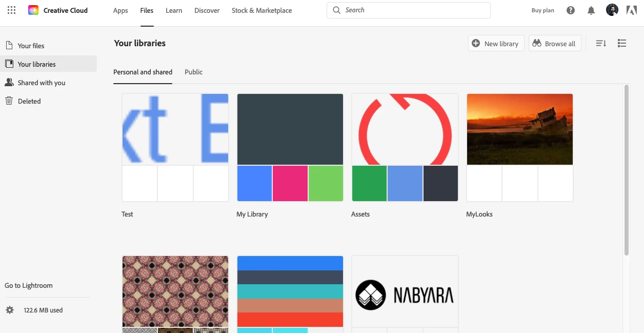The image size is (644, 333).
Task: Click the MyLooks library name
Action: click(479, 214)
